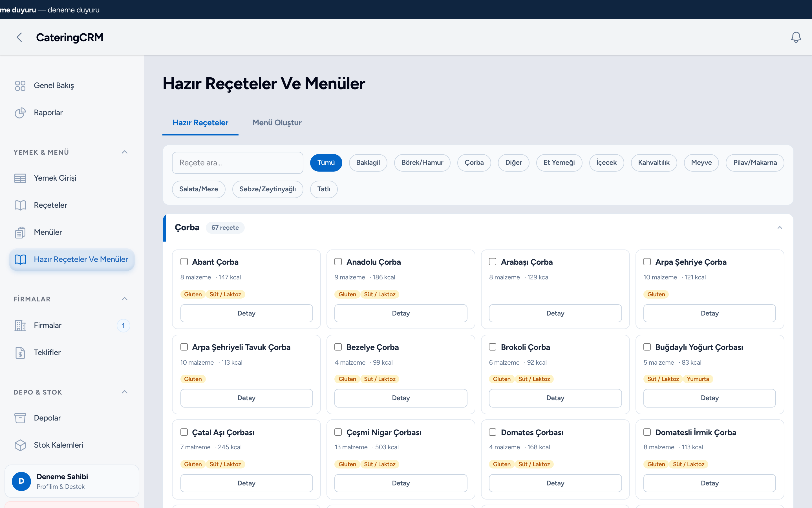Filter recipes by Çorba category
This screenshot has height=508, width=812.
pos(474,163)
